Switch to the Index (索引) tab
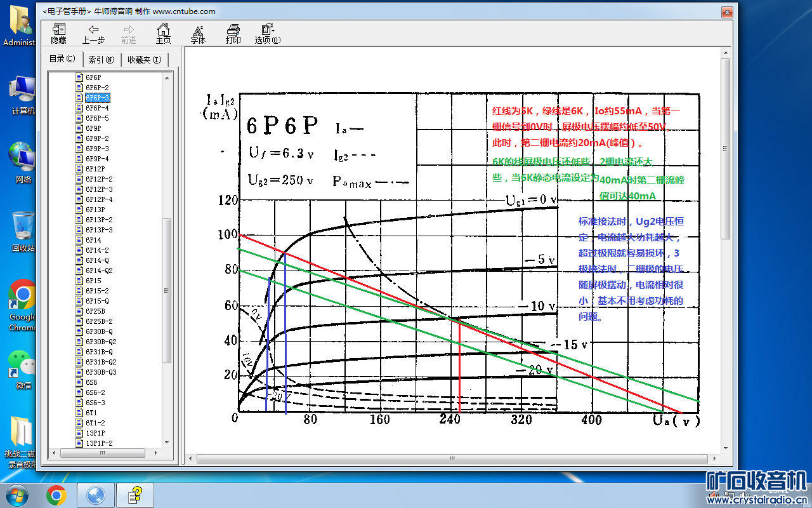 [x=101, y=60]
